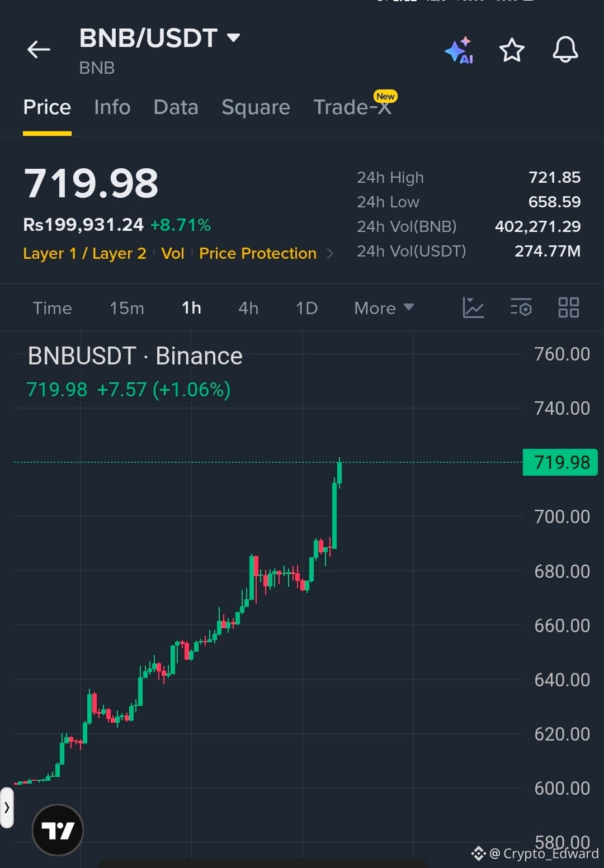Open the More timeframes dropdown
The width and height of the screenshot is (604, 868).
pos(384,308)
